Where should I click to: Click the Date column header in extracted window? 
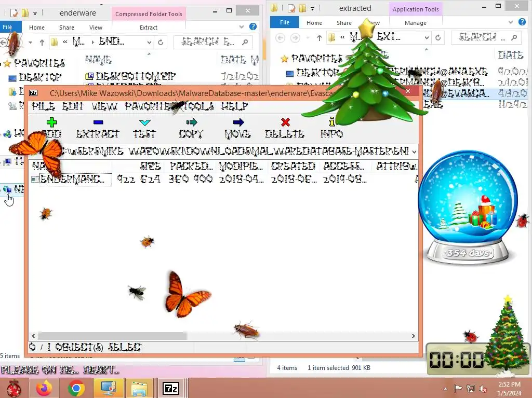click(x=511, y=55)
